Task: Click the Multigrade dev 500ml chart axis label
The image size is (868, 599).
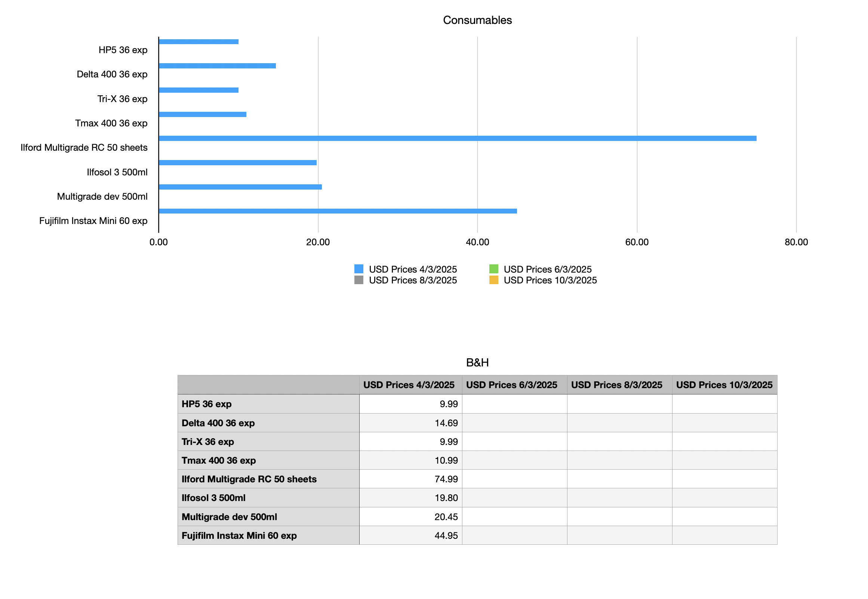Action: pyautogui.click(x=102, y=197)
